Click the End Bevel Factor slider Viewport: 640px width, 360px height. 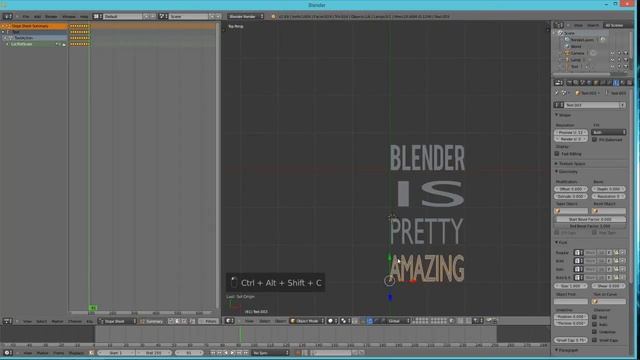pyautogui.click(x=590, y=226)
